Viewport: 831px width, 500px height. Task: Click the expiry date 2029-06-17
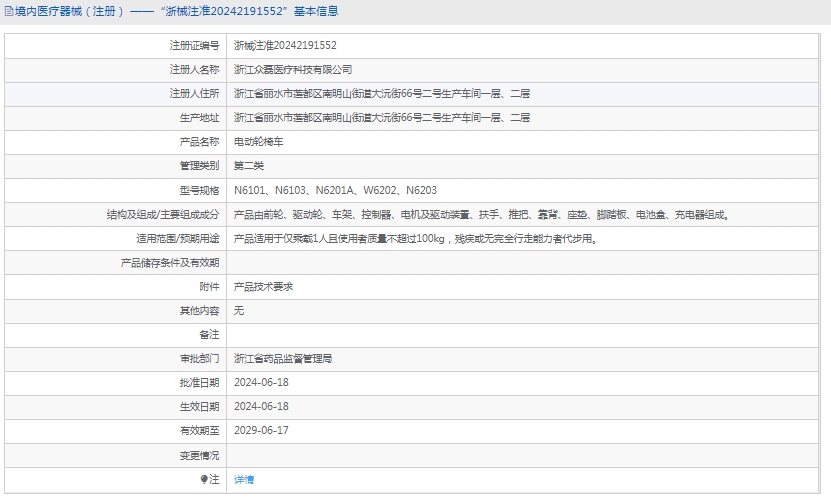(x=261, y=430)
